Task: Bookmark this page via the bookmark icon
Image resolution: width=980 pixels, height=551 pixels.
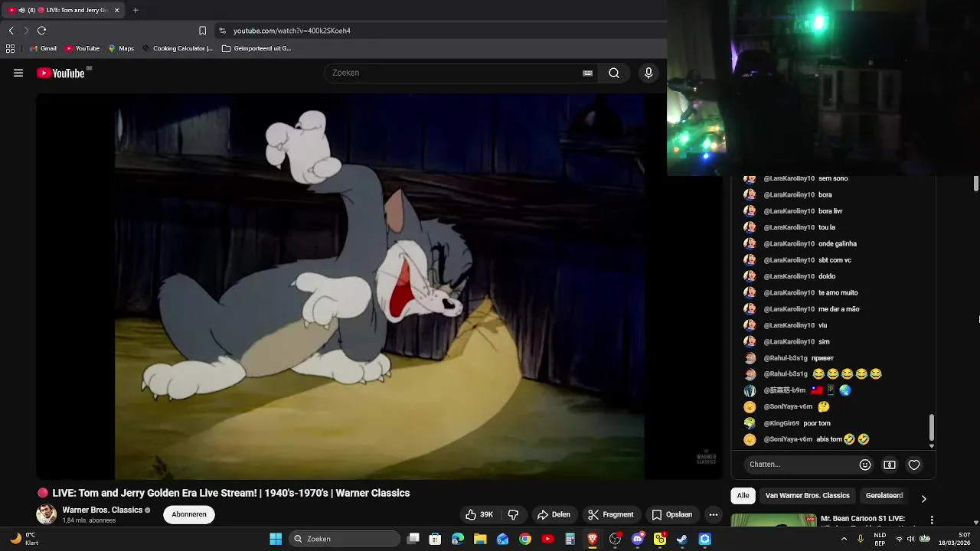Action: click(202, 31)
